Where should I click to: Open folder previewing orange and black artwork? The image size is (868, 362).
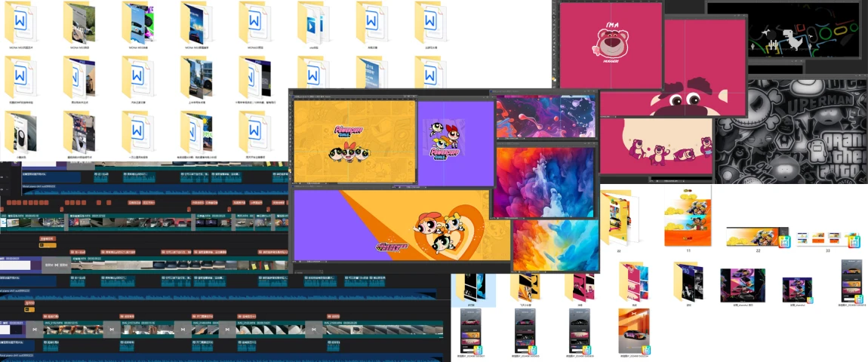click(525, 287)
